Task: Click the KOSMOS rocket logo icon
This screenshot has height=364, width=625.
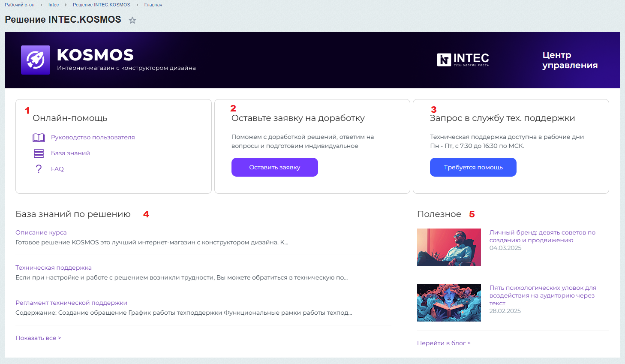Action: (x=36, y=60)
